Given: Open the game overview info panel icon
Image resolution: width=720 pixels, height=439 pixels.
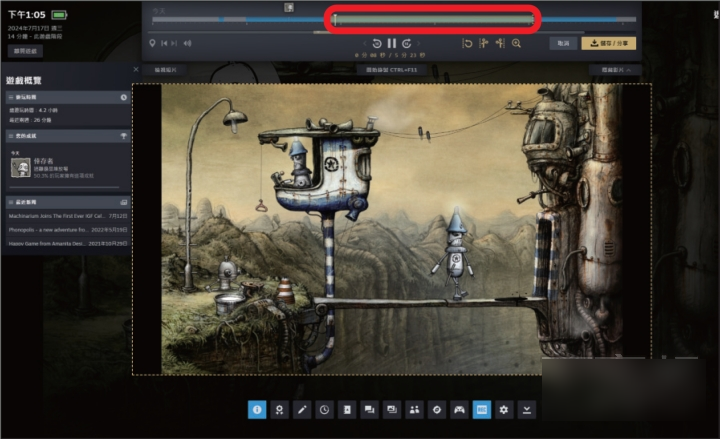Looking at the screenshot, I should (x=257, y=410).
